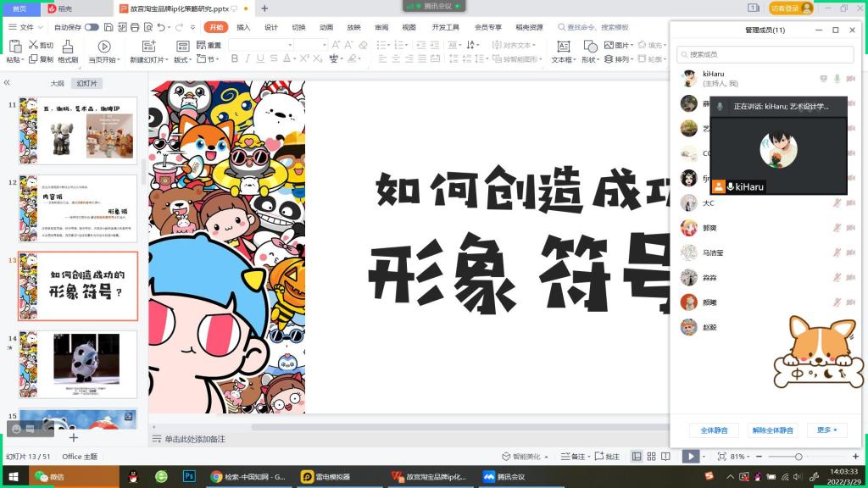868x488 pixels.
Task: Collapse the slide thumbnail pane with double chevron
Action: coord(7,82)
